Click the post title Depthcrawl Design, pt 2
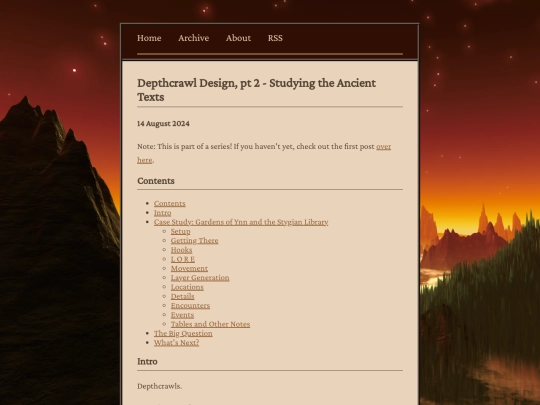The width and height of the screenshot is (540, 405). (x=257, y=90)
